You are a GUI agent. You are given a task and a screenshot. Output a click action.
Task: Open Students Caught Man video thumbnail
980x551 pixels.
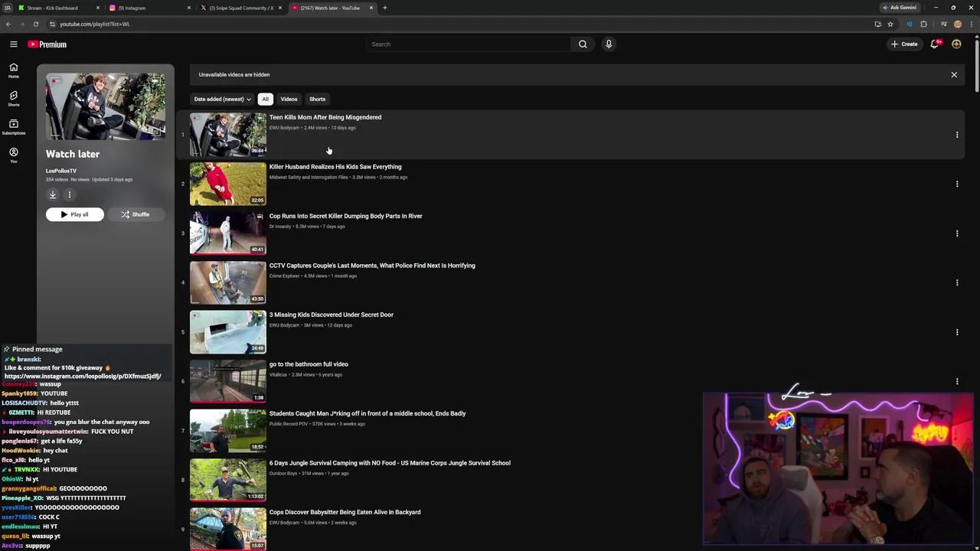point(228,431)
